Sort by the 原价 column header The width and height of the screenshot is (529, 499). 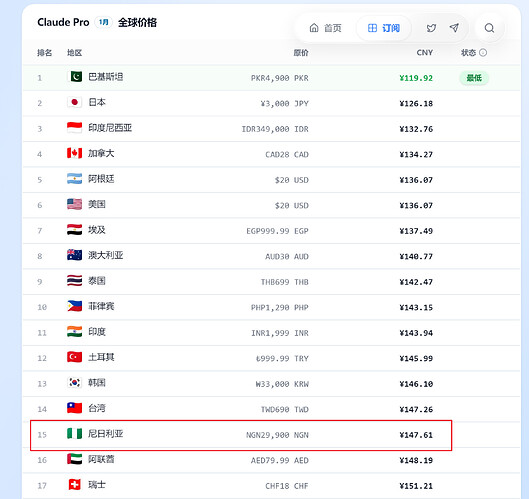click(x=301, y=53)
